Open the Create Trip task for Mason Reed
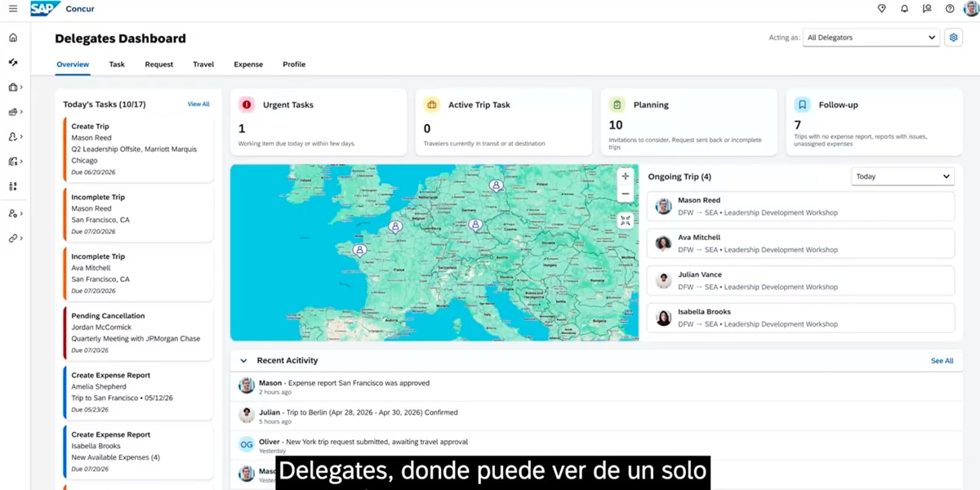 tap(138, 149)
